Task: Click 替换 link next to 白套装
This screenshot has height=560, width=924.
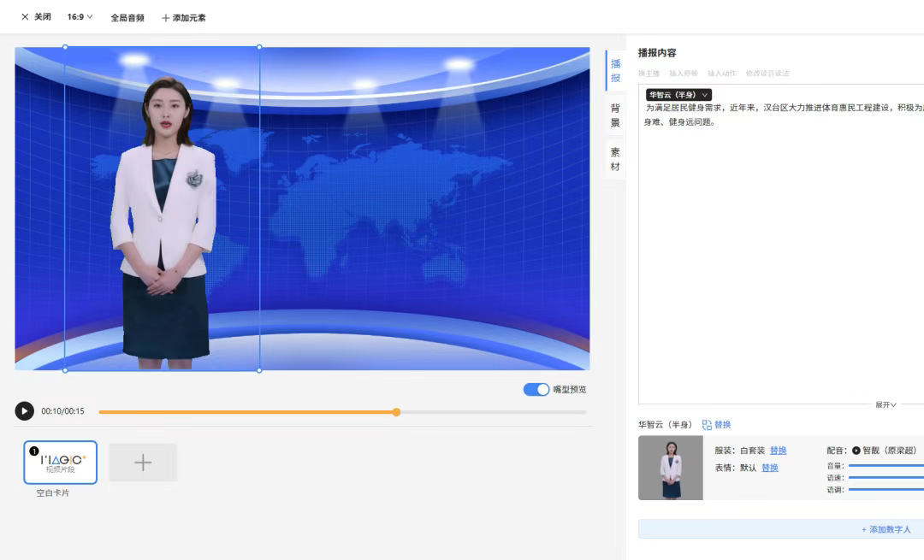Action: click(x=778, y=451)
